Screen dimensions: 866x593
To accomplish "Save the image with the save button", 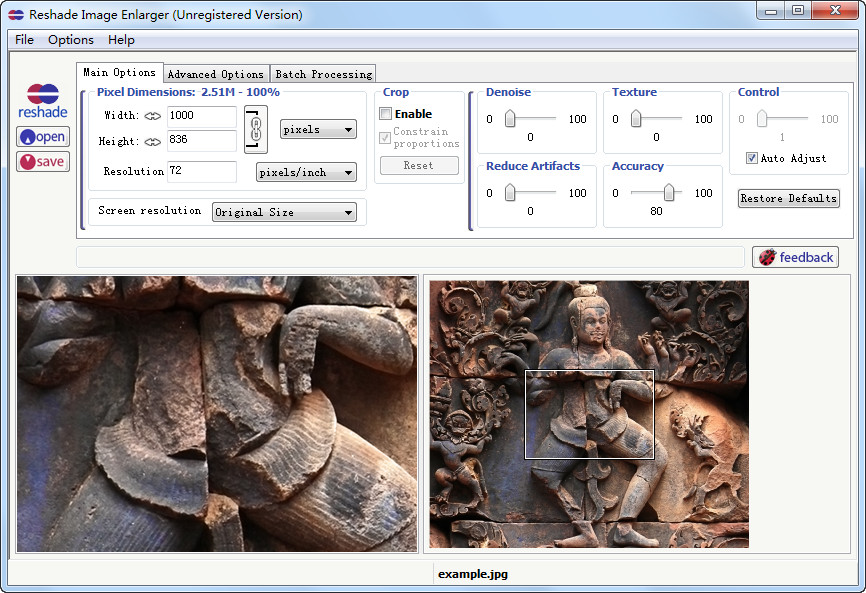I will pos(43,161).
